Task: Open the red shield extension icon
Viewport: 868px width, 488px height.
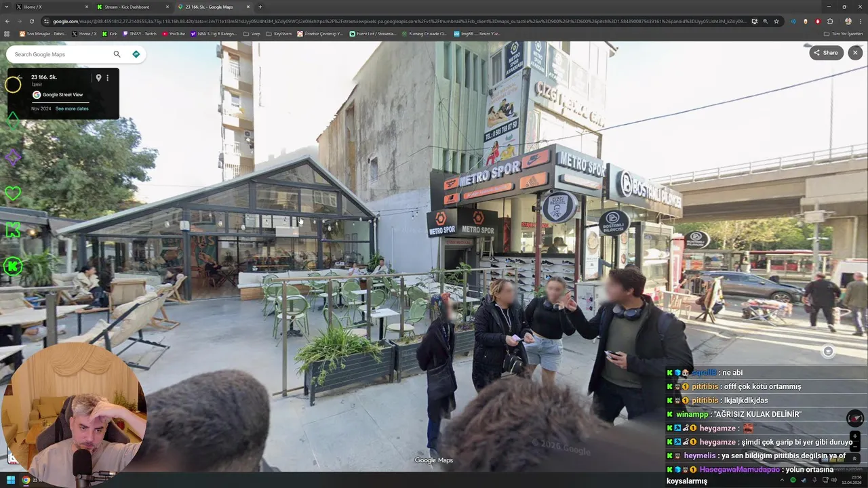Action: [818, 21]
